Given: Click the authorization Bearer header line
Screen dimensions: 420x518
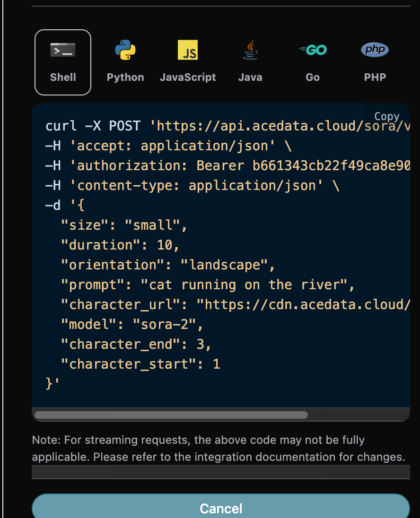Looking at the screenshot, I should [x=227, y=166].
